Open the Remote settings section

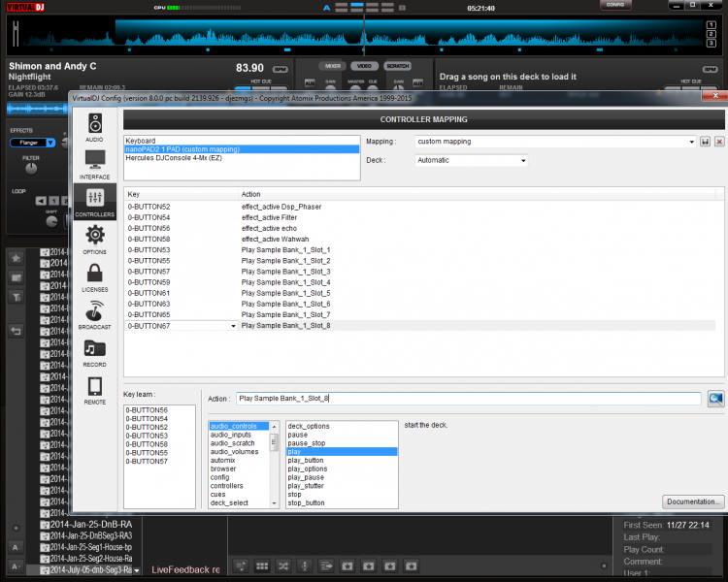click(x=95, y=389)
